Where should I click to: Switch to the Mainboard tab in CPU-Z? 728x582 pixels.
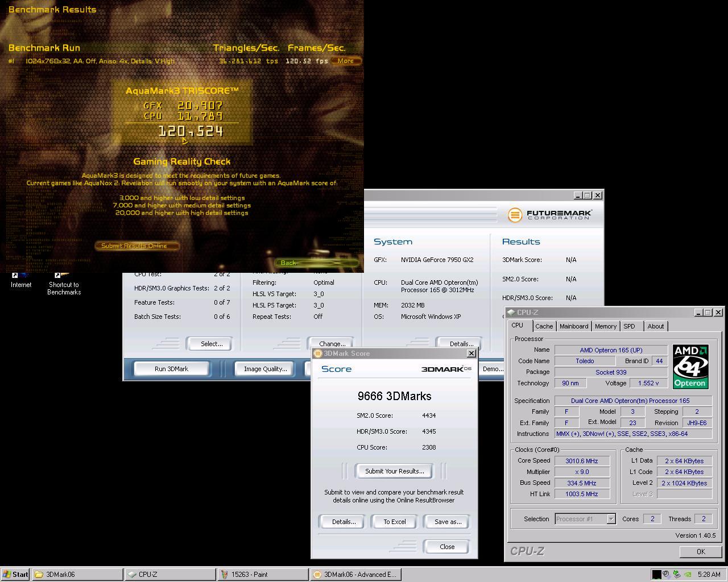pyautogui.click(x=574, y=326)
